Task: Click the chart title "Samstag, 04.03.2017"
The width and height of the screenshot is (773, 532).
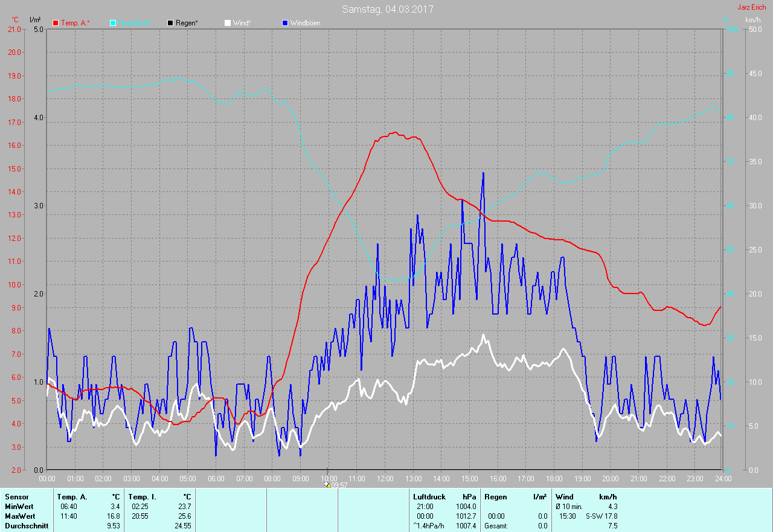Action: pos(388,9)
